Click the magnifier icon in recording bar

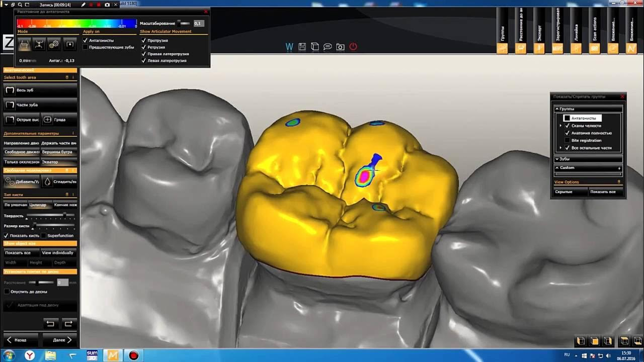click(x=19, y=4)
